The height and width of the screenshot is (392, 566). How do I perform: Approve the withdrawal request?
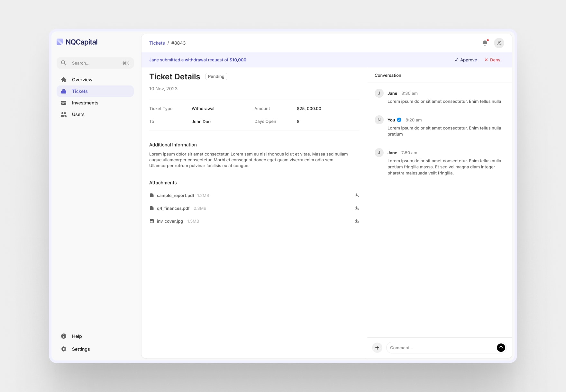[x=466, y=60]
